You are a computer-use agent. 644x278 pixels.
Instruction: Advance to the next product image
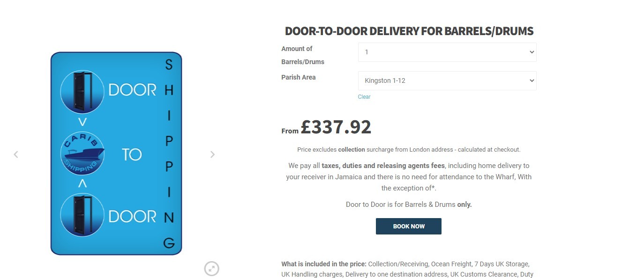[x=212, y=154]
